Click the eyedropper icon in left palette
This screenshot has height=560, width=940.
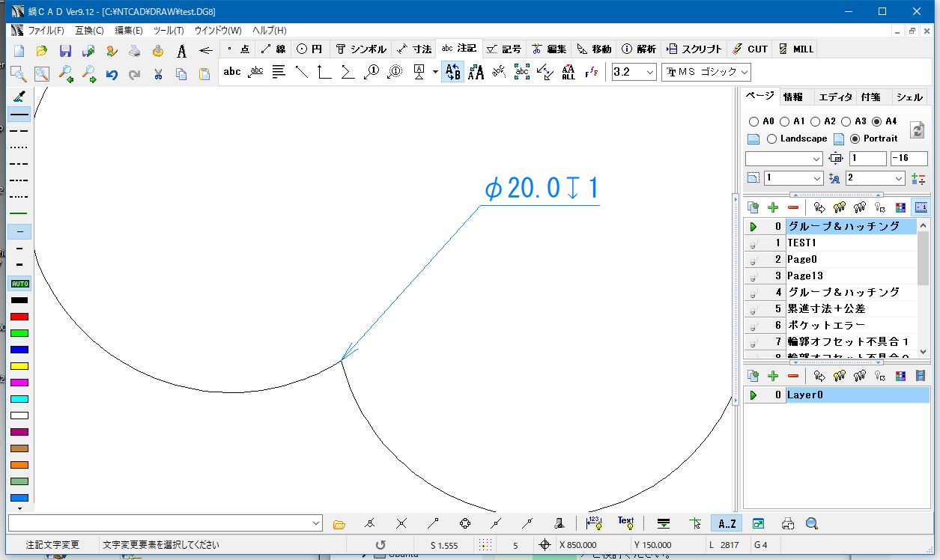(19, 97)
